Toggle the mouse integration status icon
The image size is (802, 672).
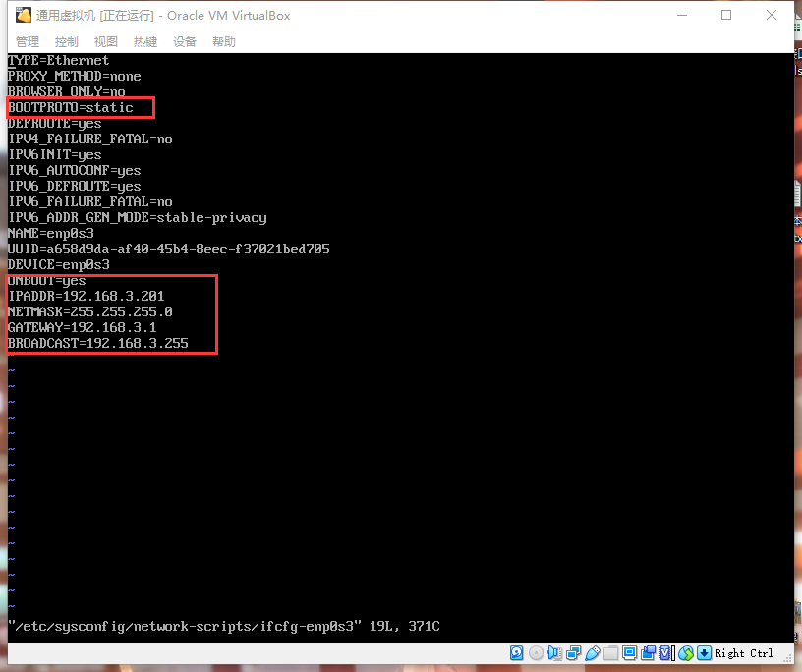point(685,653)
